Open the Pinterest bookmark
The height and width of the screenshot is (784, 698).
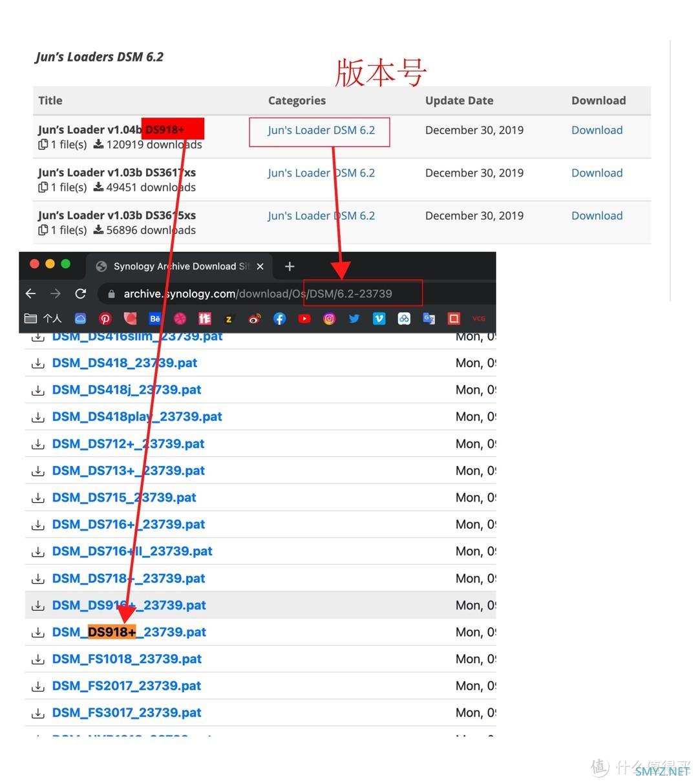point(105,318)
